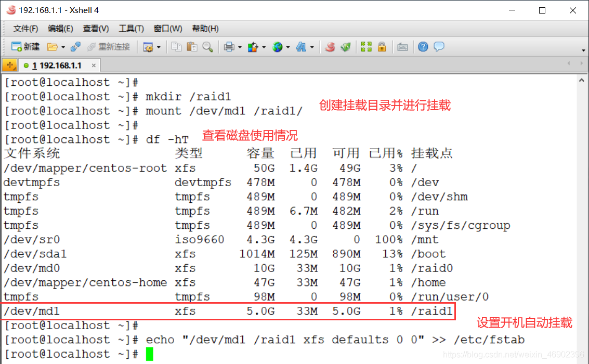Expand toolbar options arrow at far right
Screen dimensions: 589x364
pos(583,50)
